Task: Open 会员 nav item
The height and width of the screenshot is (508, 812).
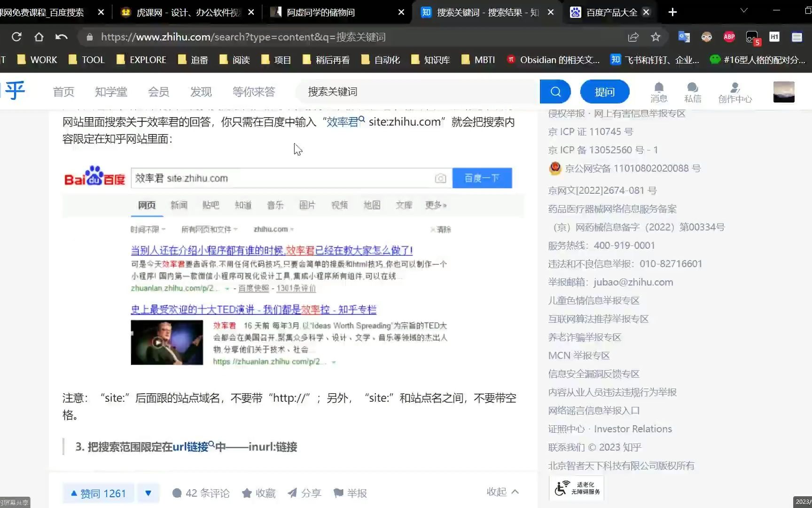Action: point(158,92)
